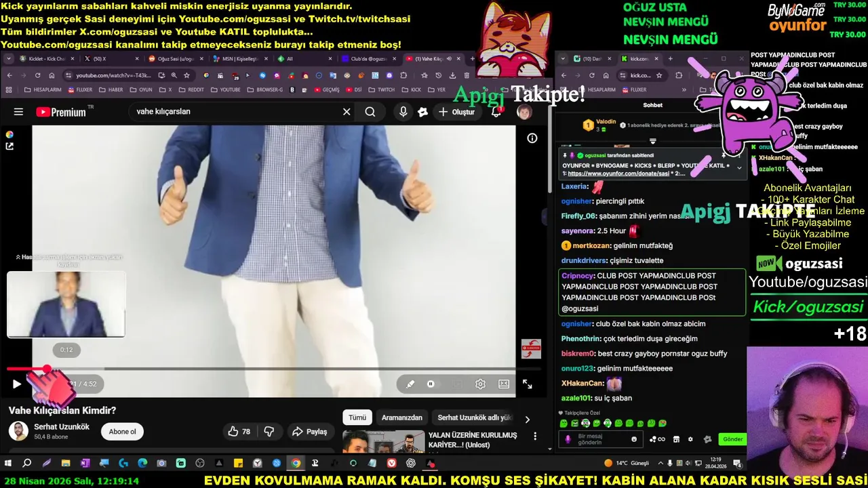
Task: Open the HABER bookmarks folder
Action: 111,89
